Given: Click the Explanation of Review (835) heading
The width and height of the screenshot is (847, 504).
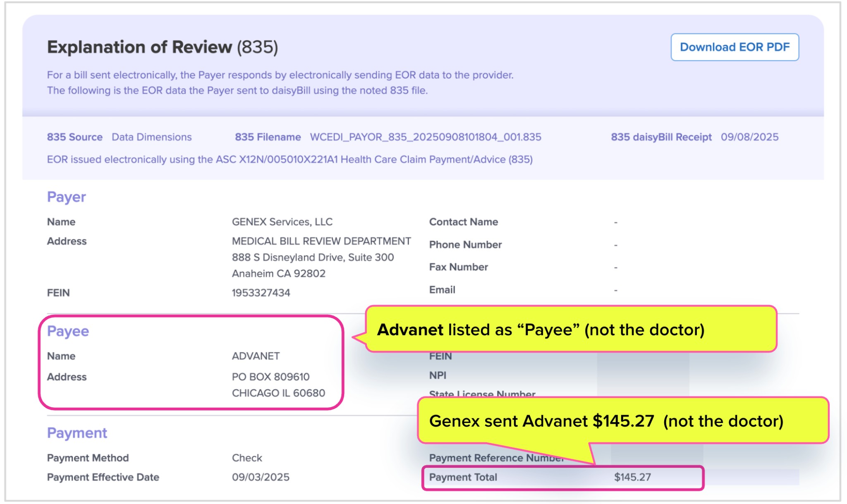Looking at the screenshot, I should 162,47.
